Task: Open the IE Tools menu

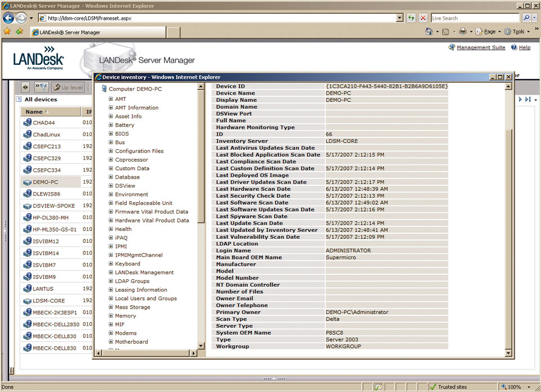Action: click(x=517, y=32)
